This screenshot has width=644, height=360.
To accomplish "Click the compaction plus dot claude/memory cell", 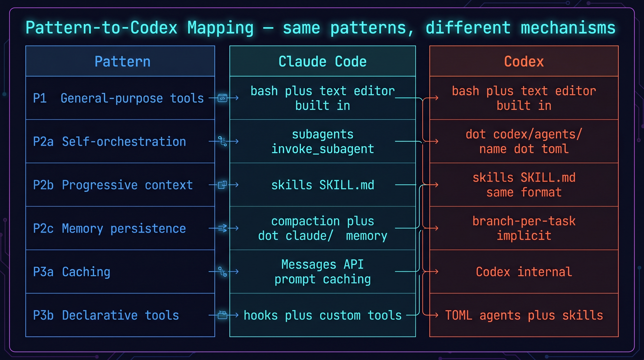I will click(322, 228).
